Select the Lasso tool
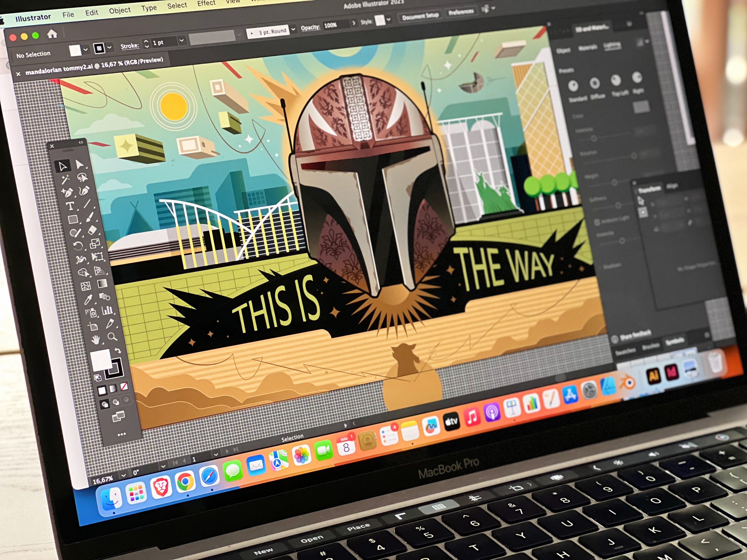This screenshot has width=747, height=560. click(x=82, y=178)
